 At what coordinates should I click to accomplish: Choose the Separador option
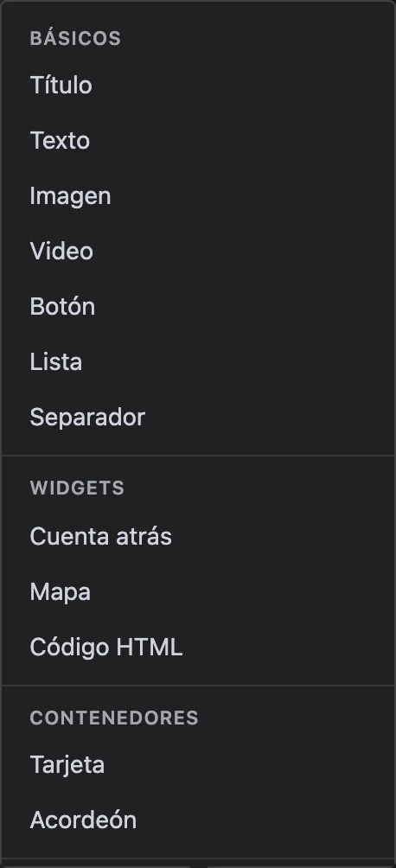198,418
